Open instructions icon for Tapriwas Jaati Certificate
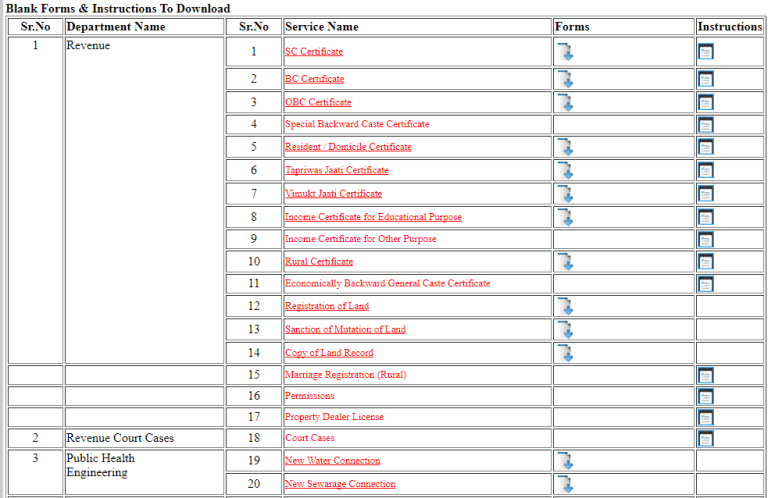Image resolution: width=768 pixels, height=498 pixels. point(706,170)
